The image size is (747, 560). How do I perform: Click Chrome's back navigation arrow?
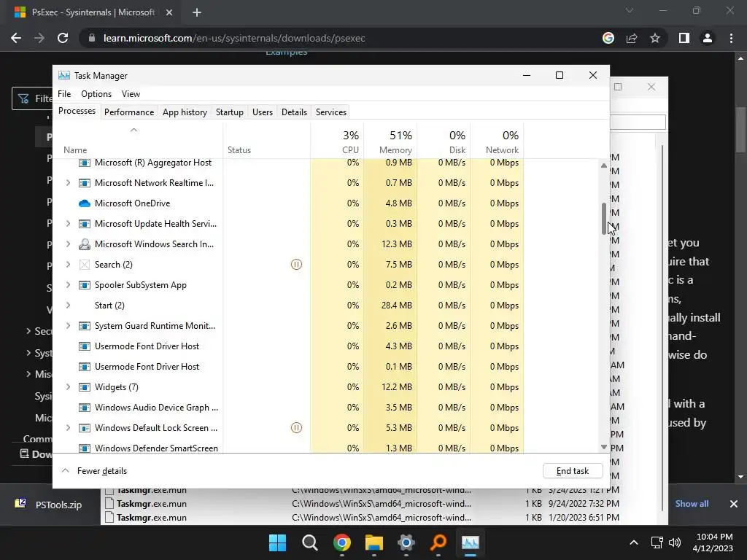coord(16,38)
